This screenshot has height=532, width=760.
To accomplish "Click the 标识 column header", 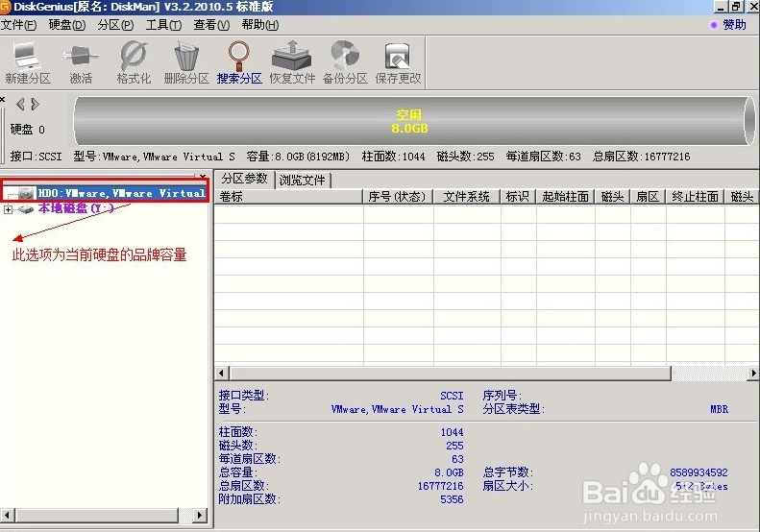I will [518, 196].
